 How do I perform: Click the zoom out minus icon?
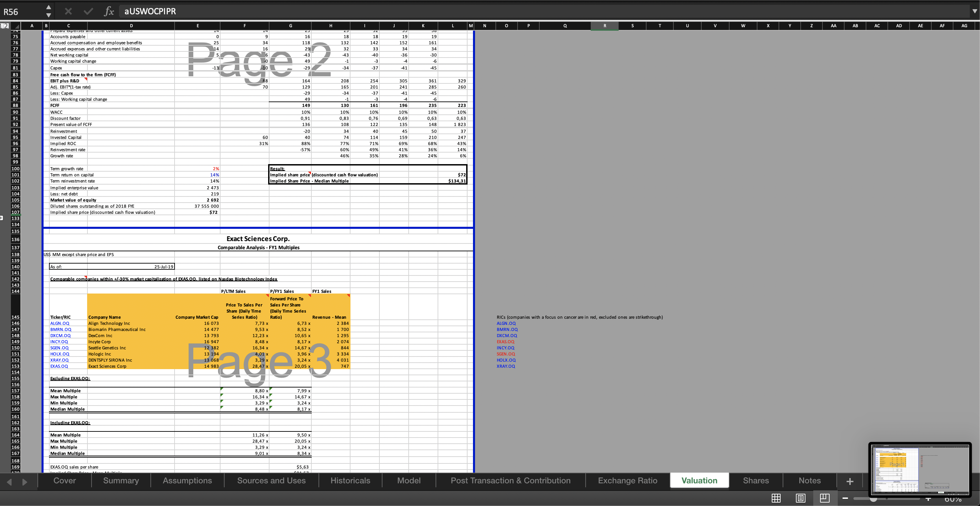coord(845,499)
